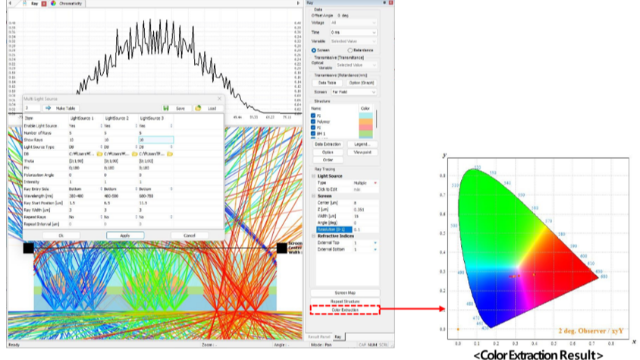Switch to the Chromaticity tab
The image size is (640, 360).
coord(67,3)
